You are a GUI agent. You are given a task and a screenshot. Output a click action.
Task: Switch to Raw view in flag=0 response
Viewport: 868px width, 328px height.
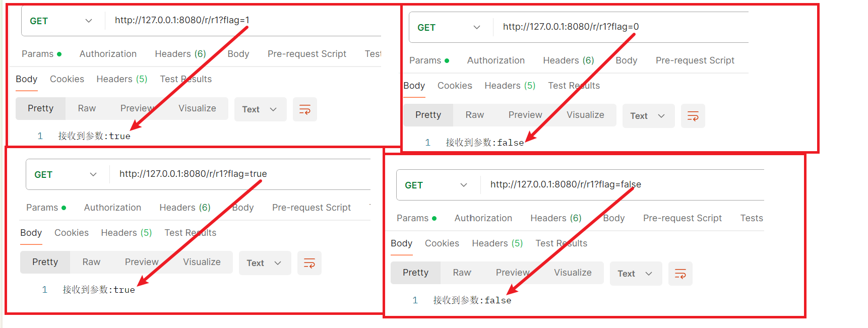tap(475, 115)
